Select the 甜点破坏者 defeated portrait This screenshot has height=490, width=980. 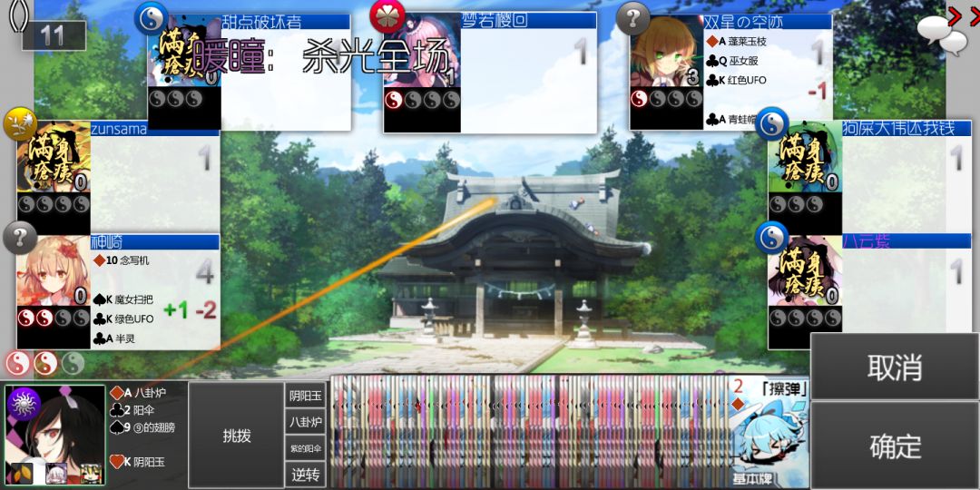[184, 51]
